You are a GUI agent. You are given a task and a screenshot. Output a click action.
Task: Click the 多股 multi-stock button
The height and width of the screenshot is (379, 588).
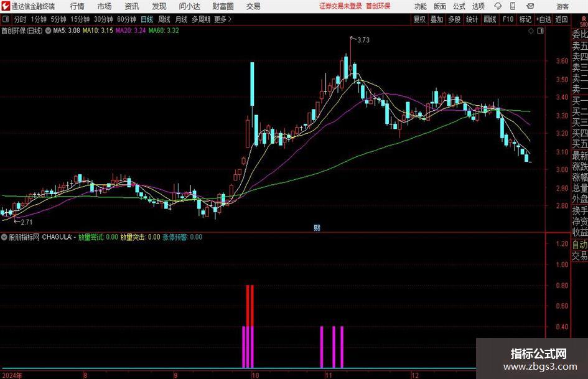[x=454, y=19]
